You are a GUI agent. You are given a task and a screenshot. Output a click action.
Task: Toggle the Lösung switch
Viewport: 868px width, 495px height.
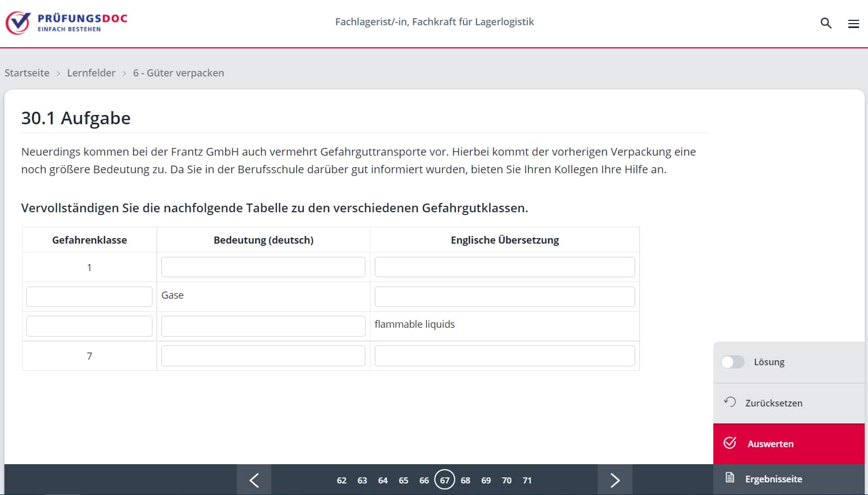(733, 362)
